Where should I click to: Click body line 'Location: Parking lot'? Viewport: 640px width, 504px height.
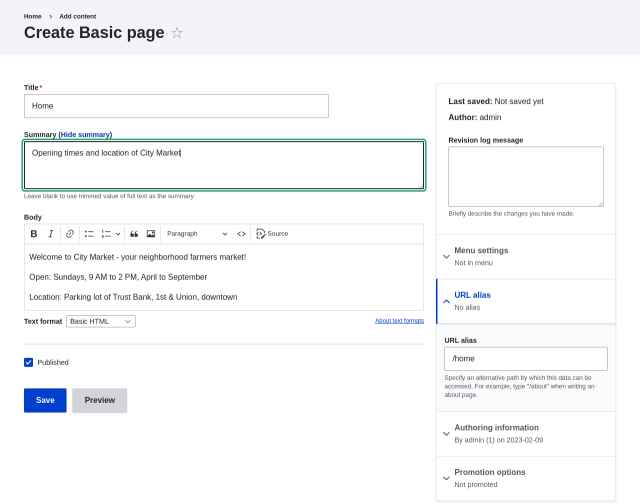click(133, 297)
